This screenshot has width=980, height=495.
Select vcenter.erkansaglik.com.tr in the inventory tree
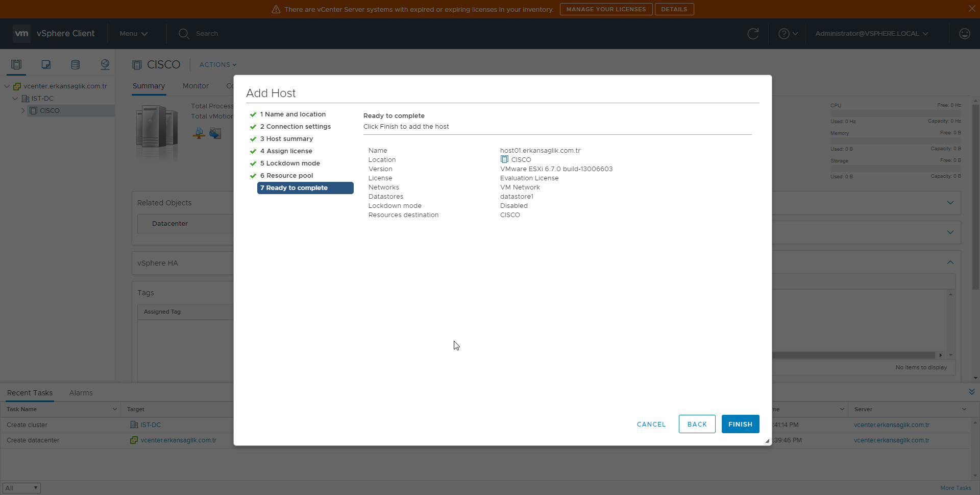[65, 86]
